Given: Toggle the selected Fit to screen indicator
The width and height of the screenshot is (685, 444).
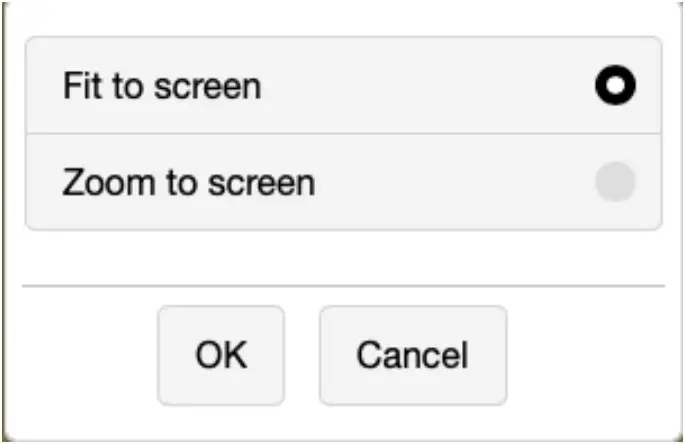Looking at the screenshot, I should pyautogui.click(x=615, y=87).
